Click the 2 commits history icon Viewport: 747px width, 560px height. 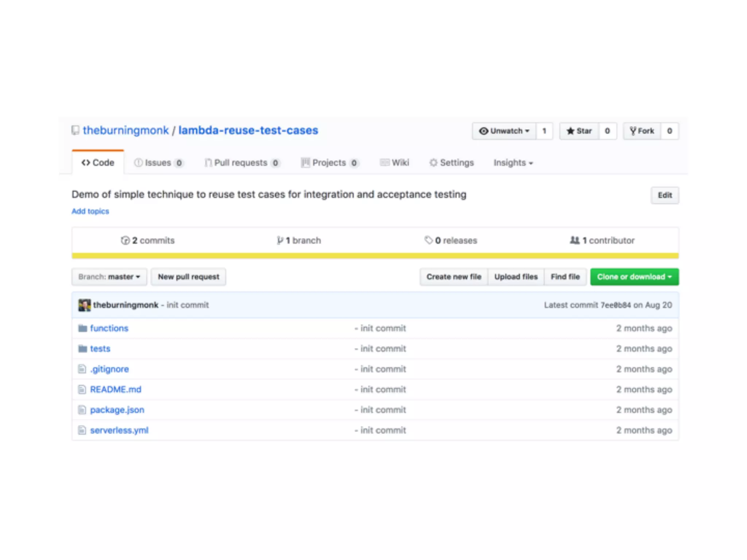(125, 241)
